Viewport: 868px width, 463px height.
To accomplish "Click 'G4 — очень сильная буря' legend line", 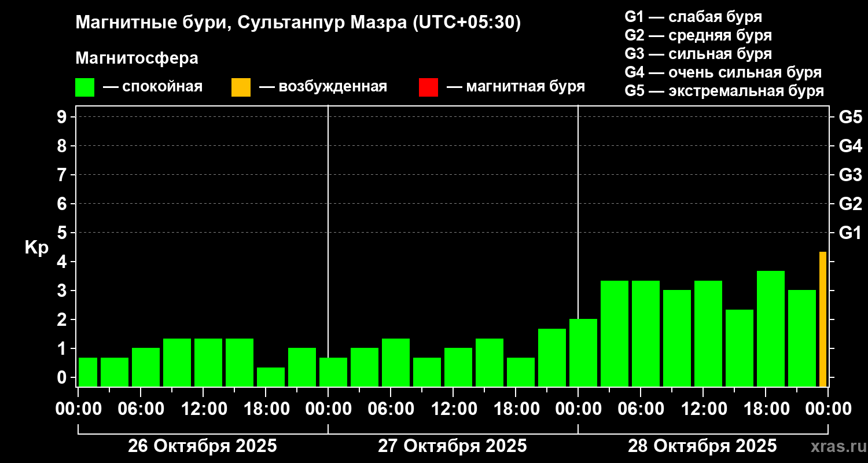I will [x=723, y=72].
